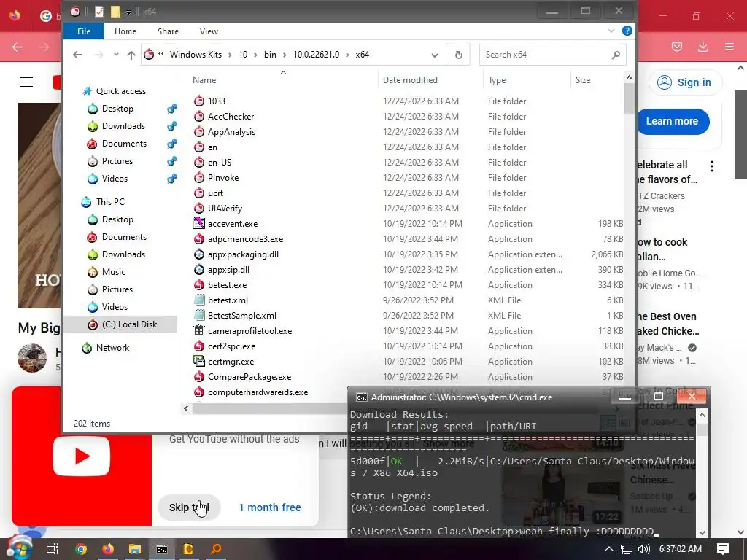Click the 10.0.22621.0 breadcrumb segment

tap(316, 54)
